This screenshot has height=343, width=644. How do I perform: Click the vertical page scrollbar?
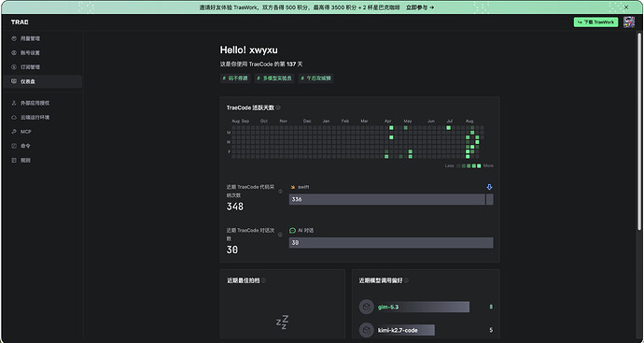tap(639, 132)
